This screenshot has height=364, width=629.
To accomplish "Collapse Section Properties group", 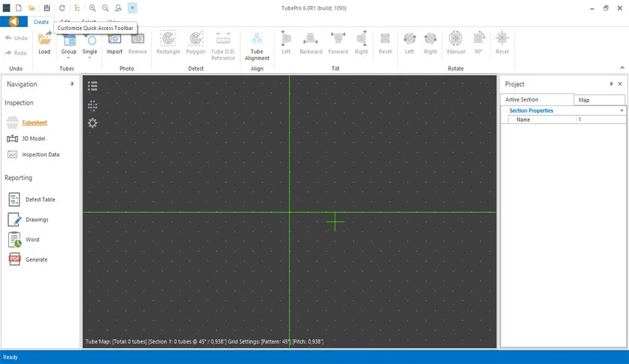I will (x=621, y=111).
